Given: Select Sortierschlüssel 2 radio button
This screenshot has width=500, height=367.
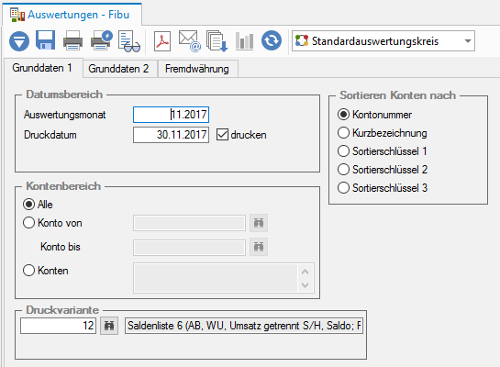Looking at the screenshot, I should pos(343,169).
